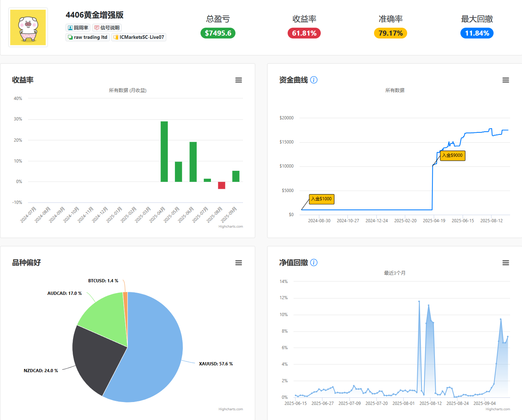Screen dimensions: 522x420
Task: Click the red 2025-08月 loss bar
Action: click(221, 185)
